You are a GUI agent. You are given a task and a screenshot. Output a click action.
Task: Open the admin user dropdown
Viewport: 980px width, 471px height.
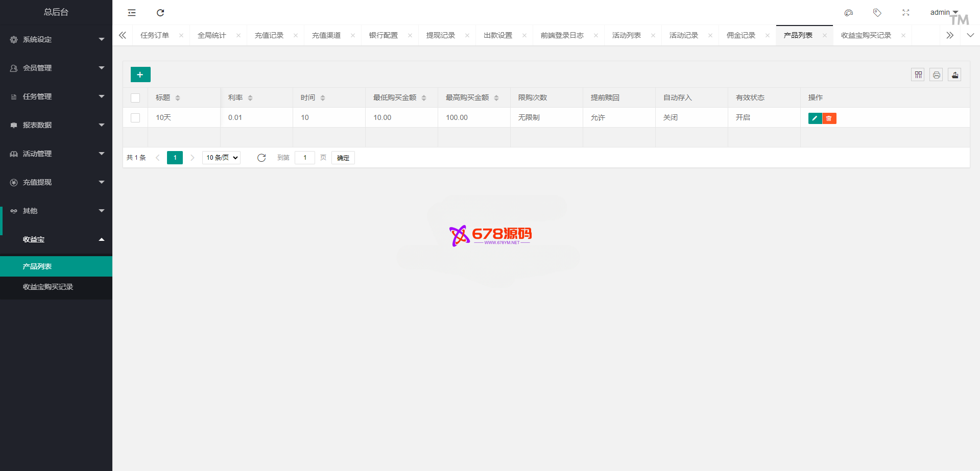click(x=943, y=12)
